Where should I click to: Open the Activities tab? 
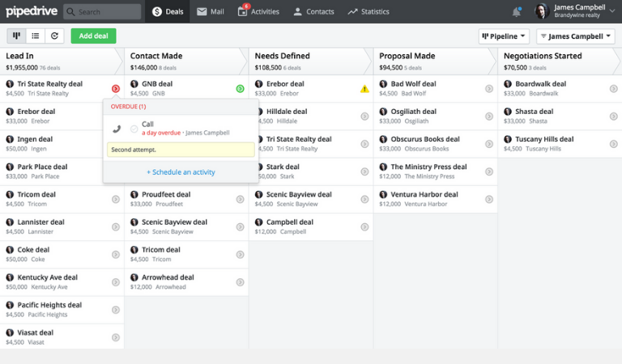point(258,12)
